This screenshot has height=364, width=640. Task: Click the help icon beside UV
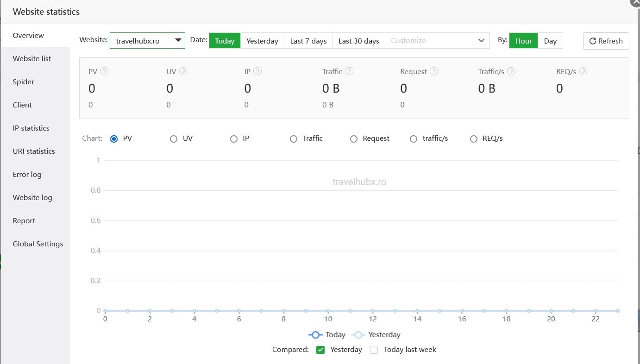(183, 71)
